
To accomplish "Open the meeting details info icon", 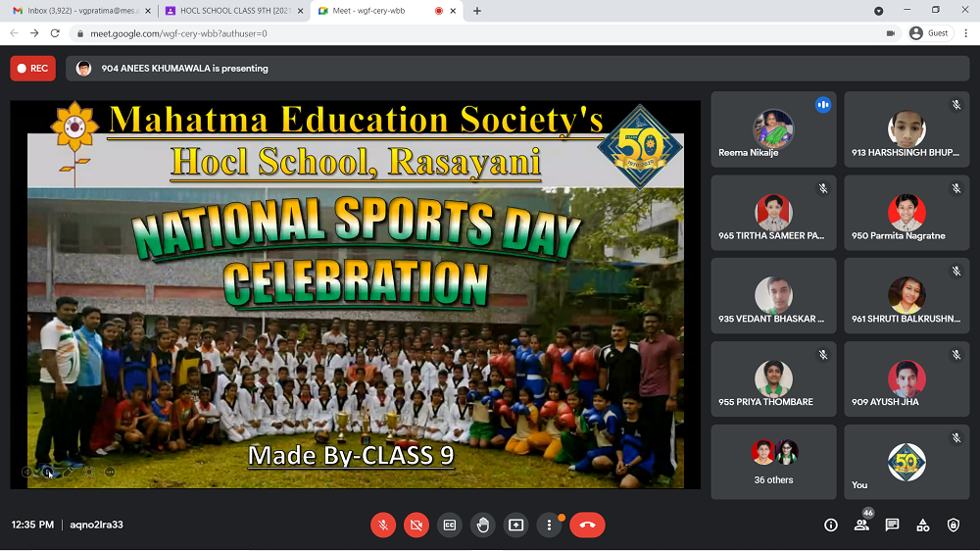I will (x=831, y=525).
